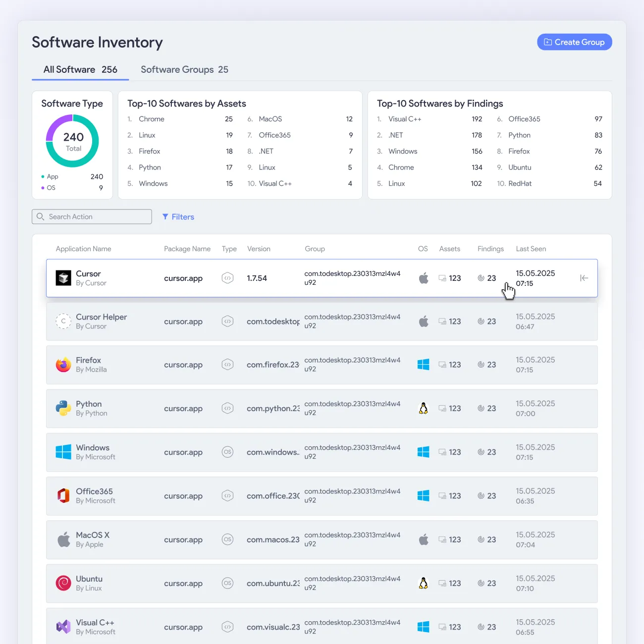
Task: Click the Apple OS icon in Cursor Helper row
Action: [x=424, y=322]
